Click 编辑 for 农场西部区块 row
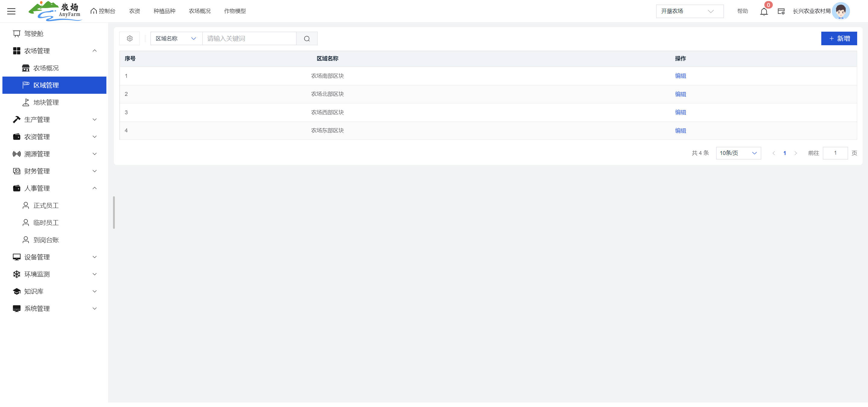The image size is (868, 407). tap(680, 112)
